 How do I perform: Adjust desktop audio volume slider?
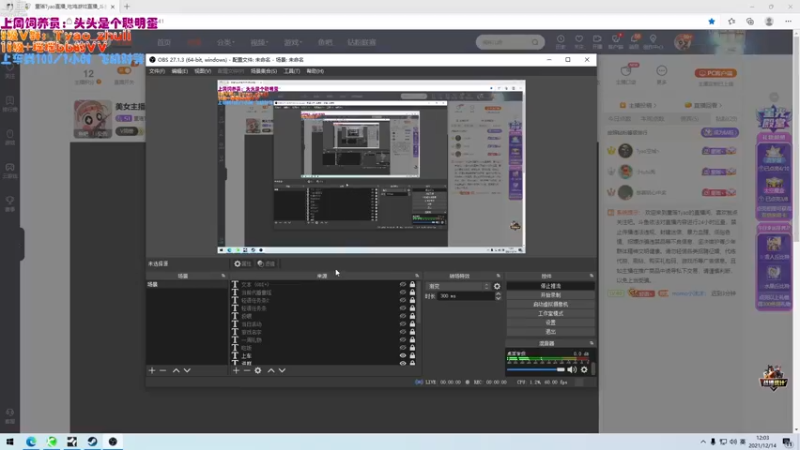click(x=536, y=369)
